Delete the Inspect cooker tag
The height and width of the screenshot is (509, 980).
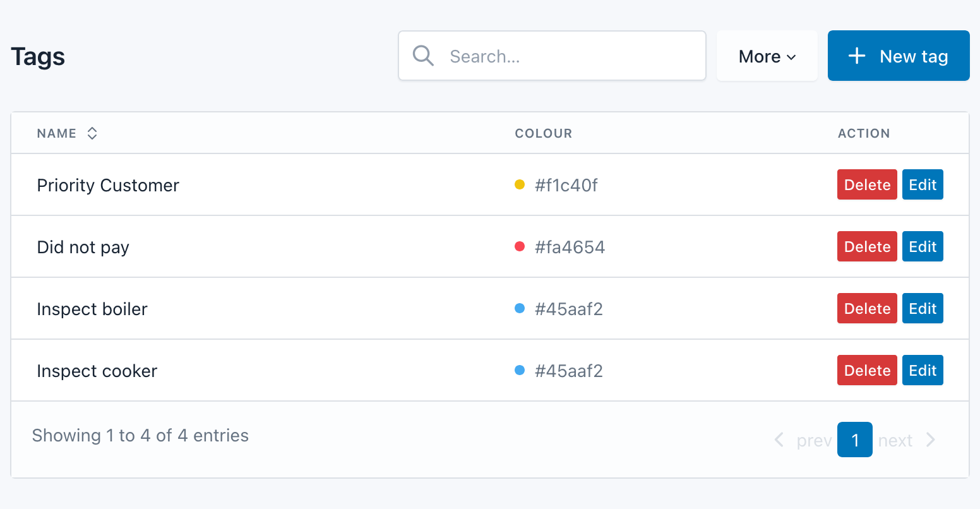[867, 370]
